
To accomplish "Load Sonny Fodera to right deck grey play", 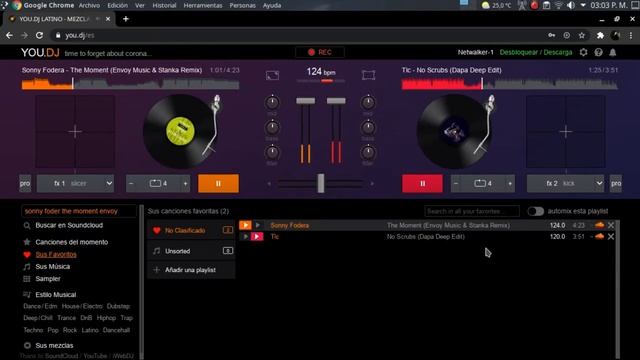I will coord(258,225).
